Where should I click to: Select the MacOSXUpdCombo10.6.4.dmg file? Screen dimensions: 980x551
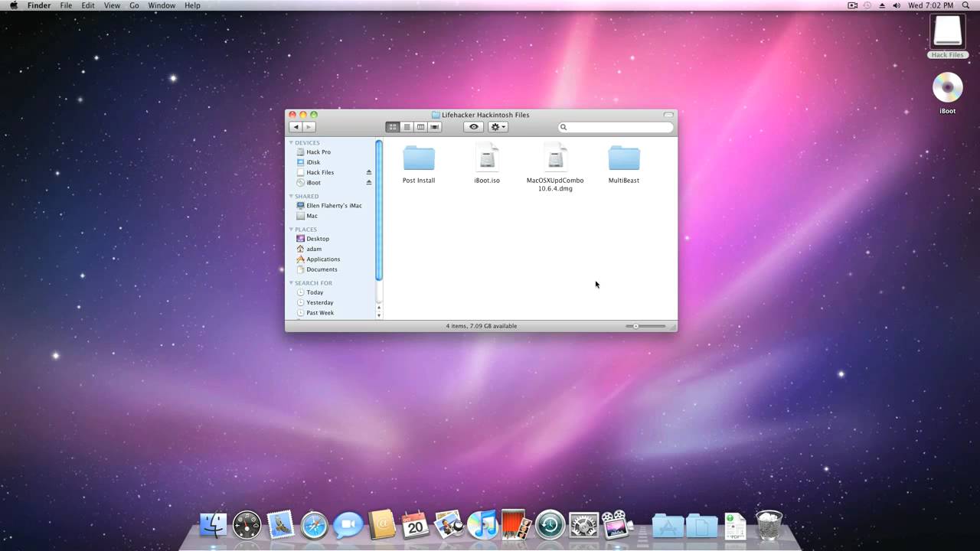click(555, 158)
